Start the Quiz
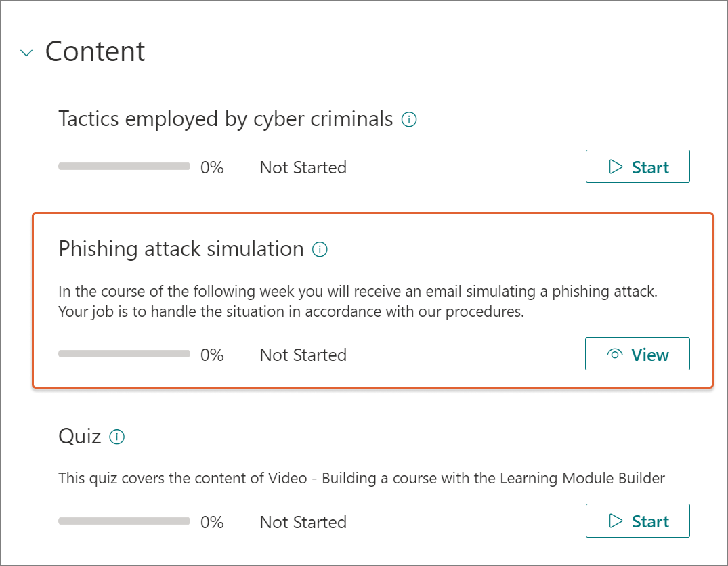728x566 pixels. point(637,521)
